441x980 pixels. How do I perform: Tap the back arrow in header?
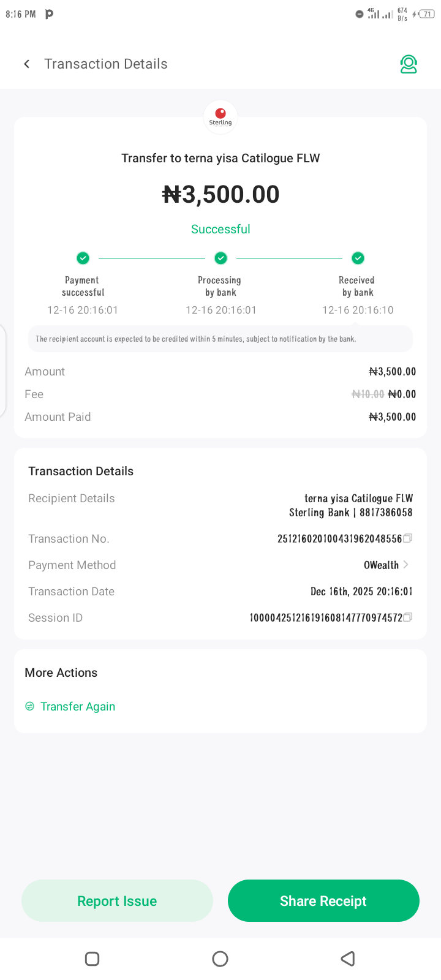(x=27, y=64)
